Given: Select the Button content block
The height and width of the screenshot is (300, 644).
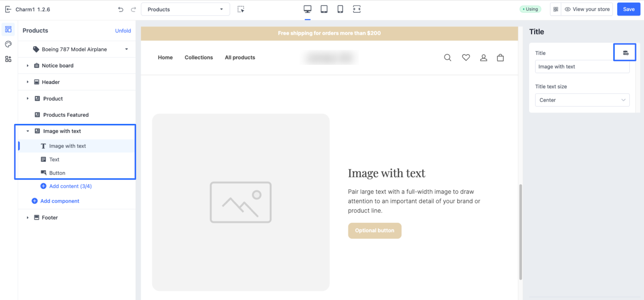Looking at the screenshot, I should coord(57,173).
